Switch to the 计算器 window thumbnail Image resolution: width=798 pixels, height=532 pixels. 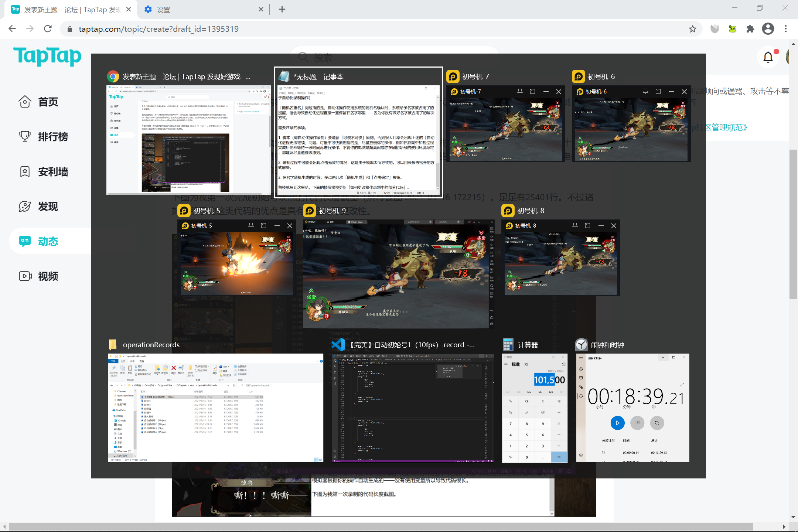coord(534,408)
